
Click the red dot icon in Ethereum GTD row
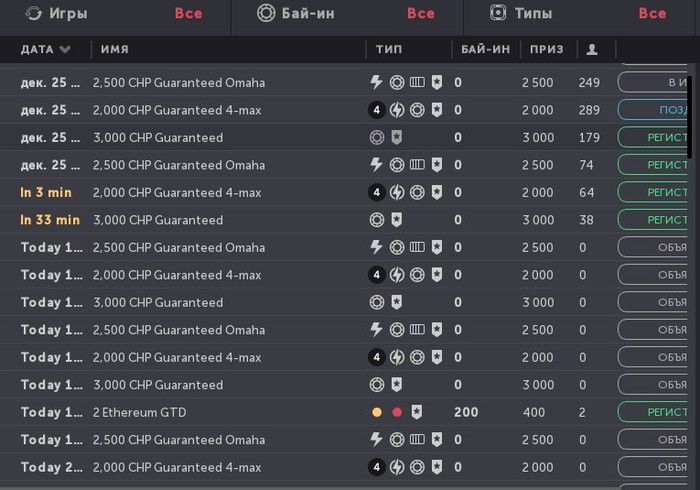397,412
